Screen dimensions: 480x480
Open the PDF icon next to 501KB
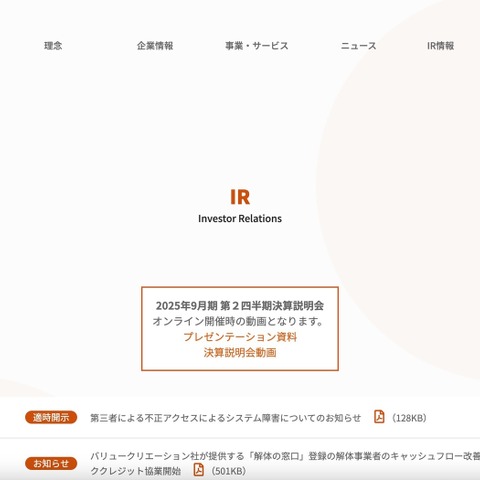coord(199,470)
